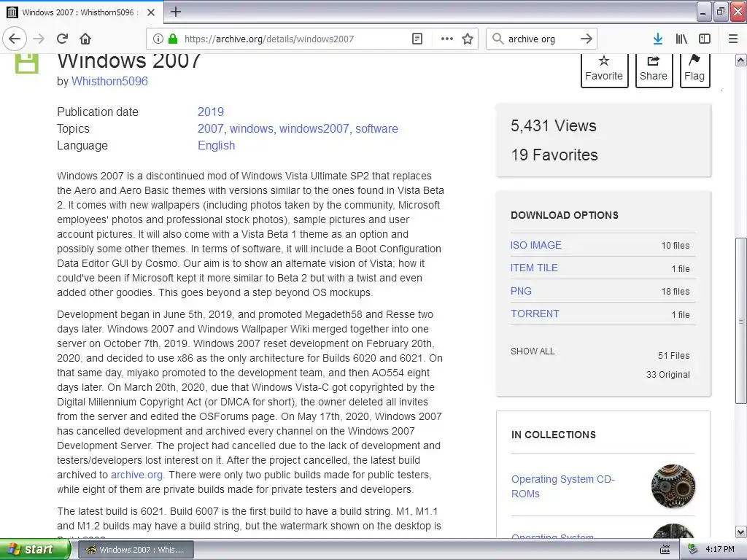Close the Windows 2007 tab

pyautogui.click(x=151, y=12)
